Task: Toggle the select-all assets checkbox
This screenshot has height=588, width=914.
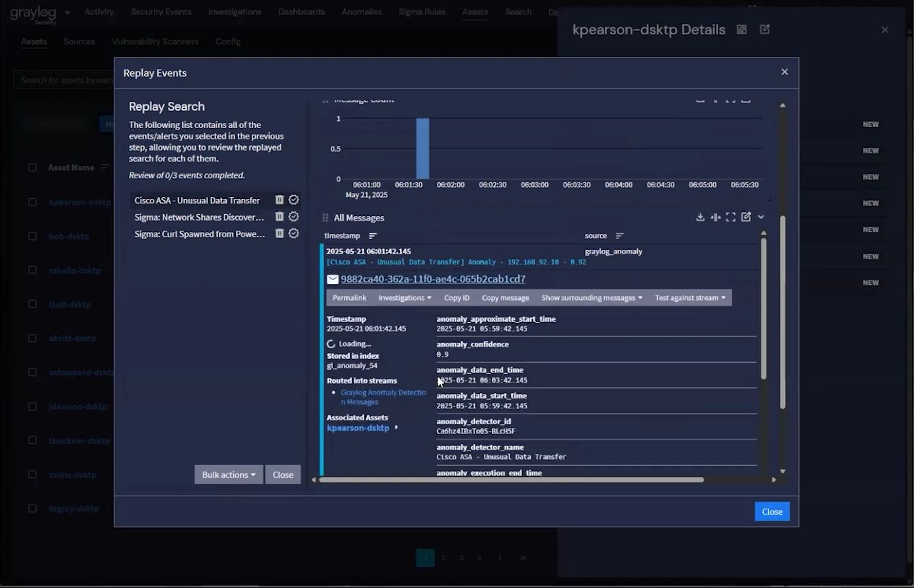Action: tap(32, 167)
